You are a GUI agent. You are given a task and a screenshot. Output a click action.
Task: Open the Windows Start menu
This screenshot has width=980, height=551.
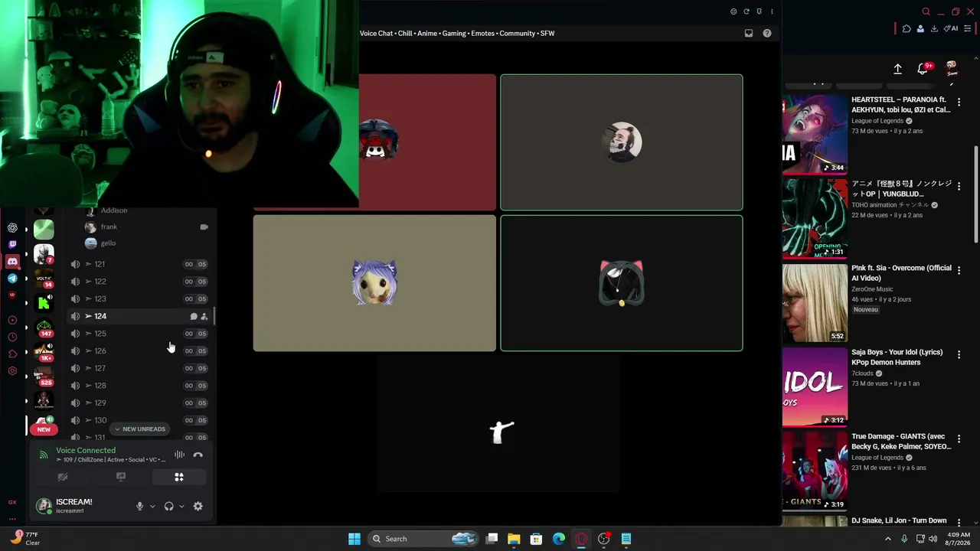(x=354, y=539)
